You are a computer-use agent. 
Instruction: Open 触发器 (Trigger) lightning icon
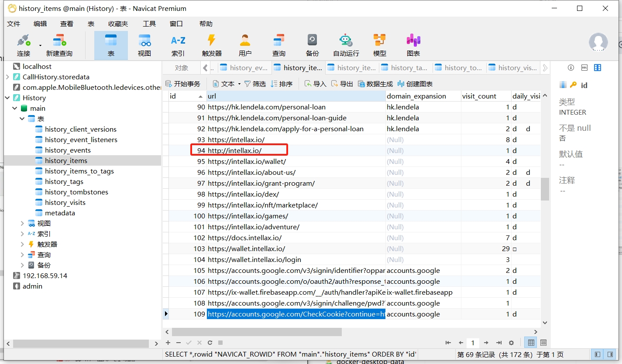tap(212, 45)
